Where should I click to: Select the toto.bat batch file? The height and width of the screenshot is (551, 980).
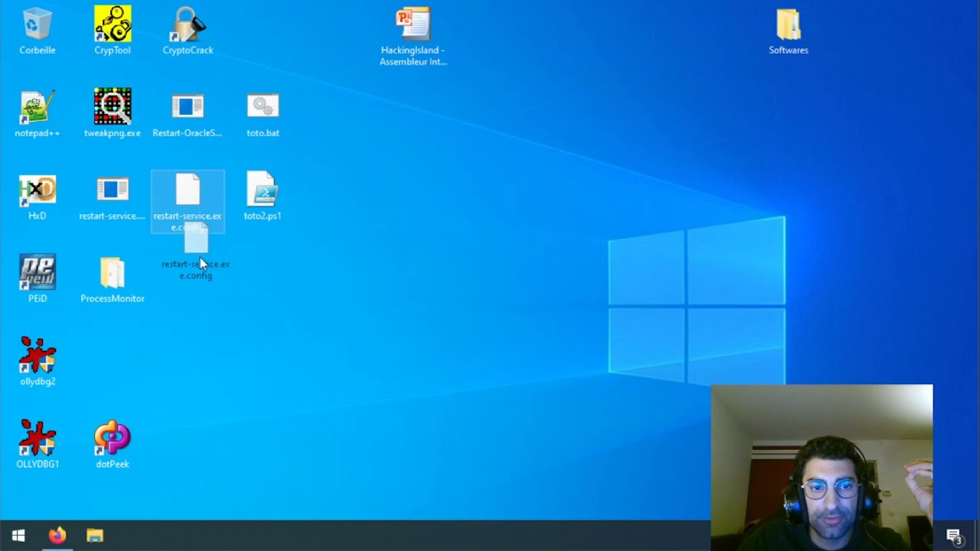[263, 114]
